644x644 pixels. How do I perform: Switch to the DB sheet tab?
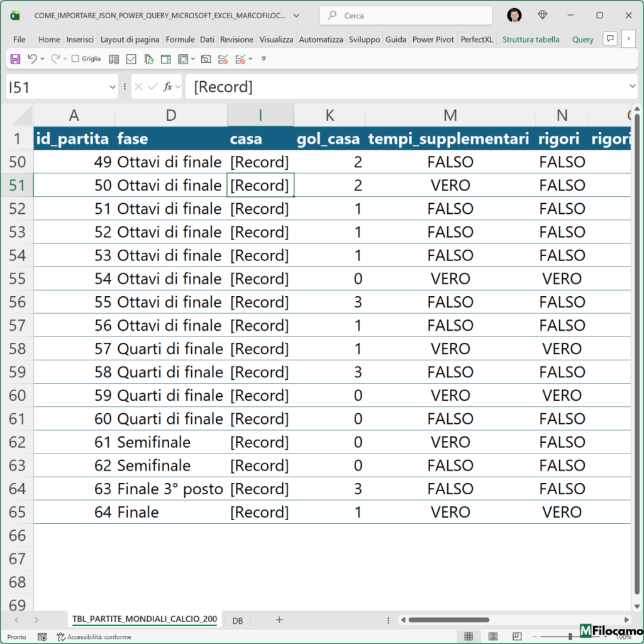coord(237,620)
